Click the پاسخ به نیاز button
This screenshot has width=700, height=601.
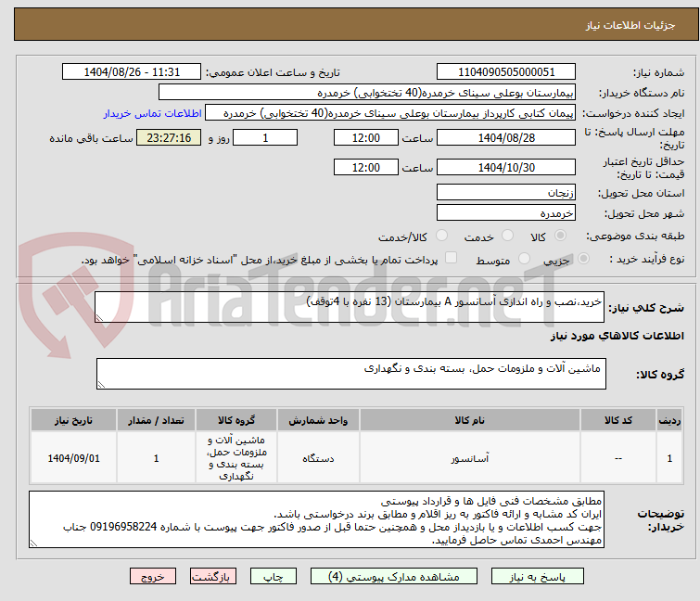537,576
